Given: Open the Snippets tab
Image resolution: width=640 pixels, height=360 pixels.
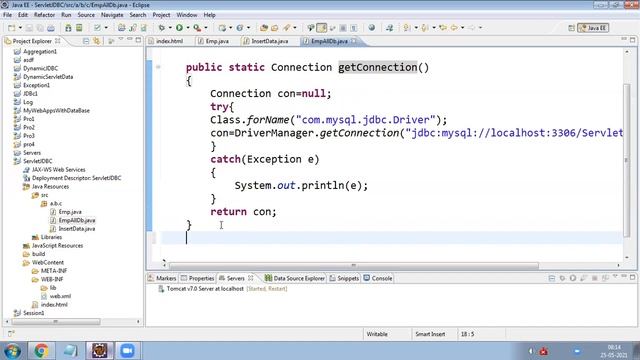Looking at the screenshot, I should tap(344, 278).
